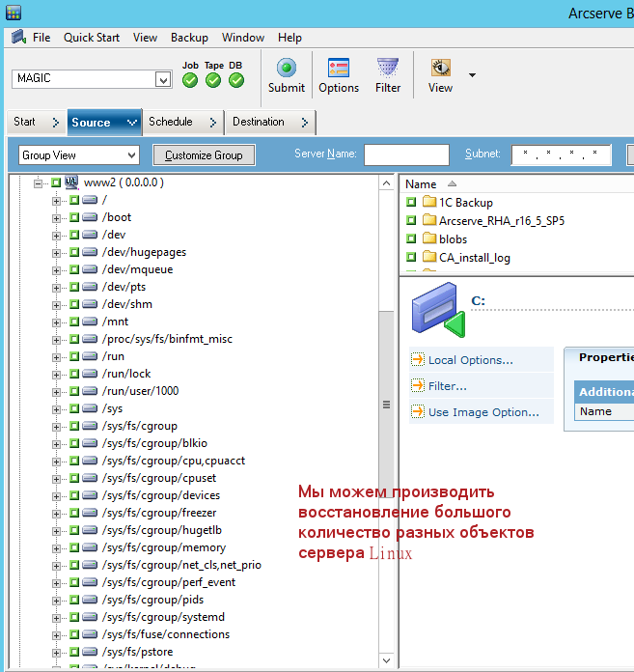This screenshot has width=634, height=672.
Task: Click the /sys/fs/pstore volume drive icon
Action: [x=90, y=652]
